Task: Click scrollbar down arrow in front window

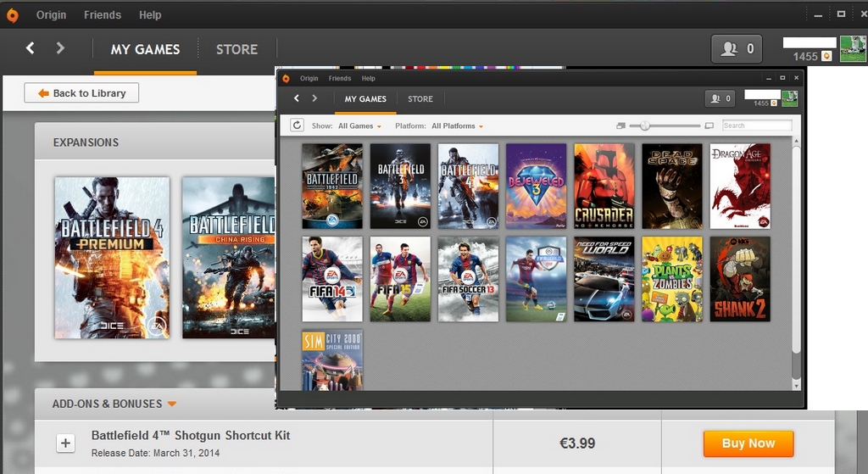Action: 797,386
